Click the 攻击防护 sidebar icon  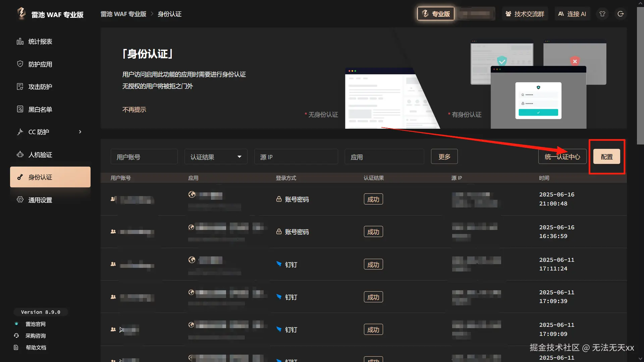tap(20, 86)
